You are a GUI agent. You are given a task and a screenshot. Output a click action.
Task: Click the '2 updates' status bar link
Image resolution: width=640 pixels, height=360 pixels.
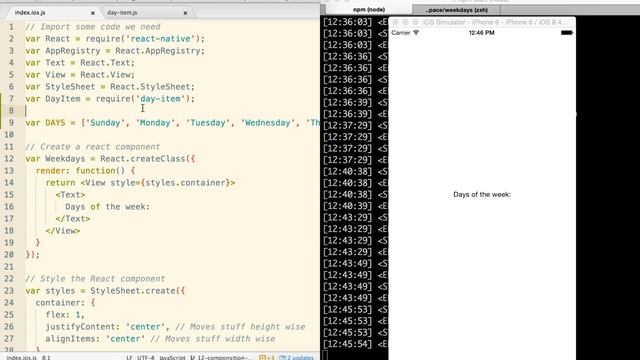tap(297, 358)
